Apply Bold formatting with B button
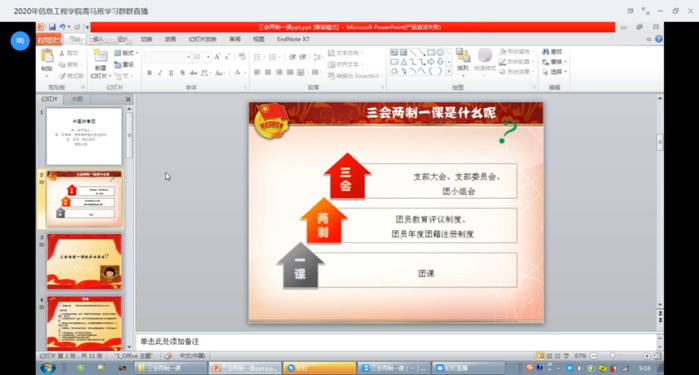The height and width of the screenshot is (375, 699). (x=149, y=72)
